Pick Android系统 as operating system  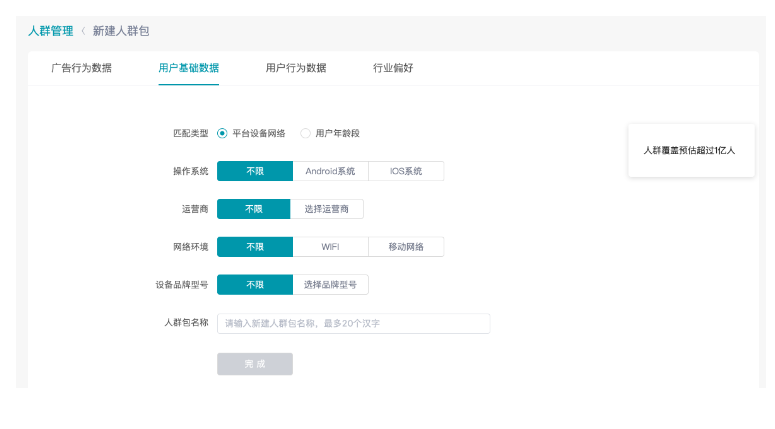[330, 171]
